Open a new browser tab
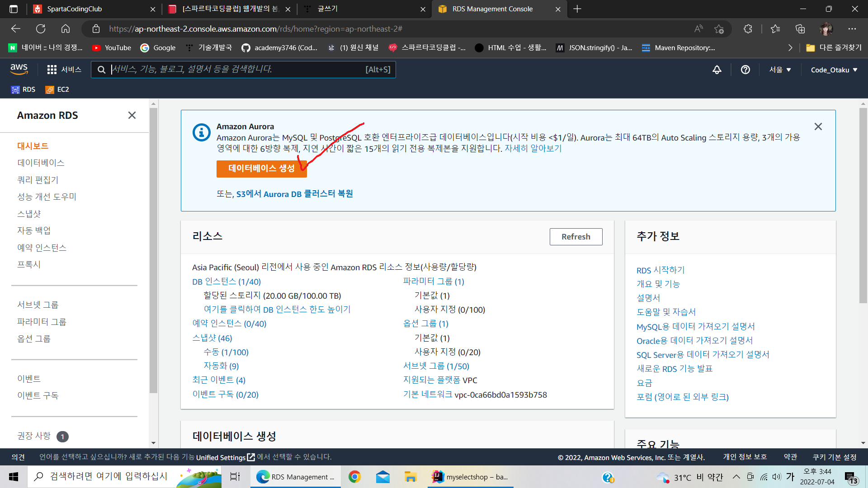 [x=577, y=9]
